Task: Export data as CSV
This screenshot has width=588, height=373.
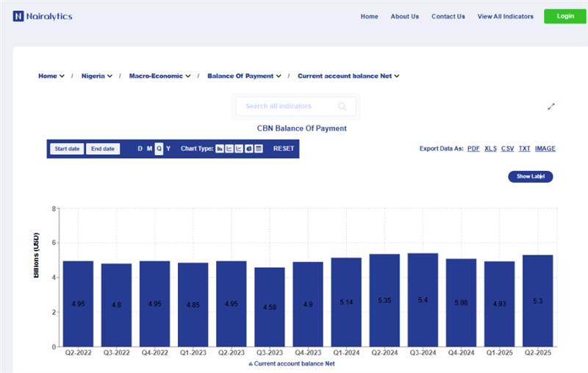Action: [507, 148]
